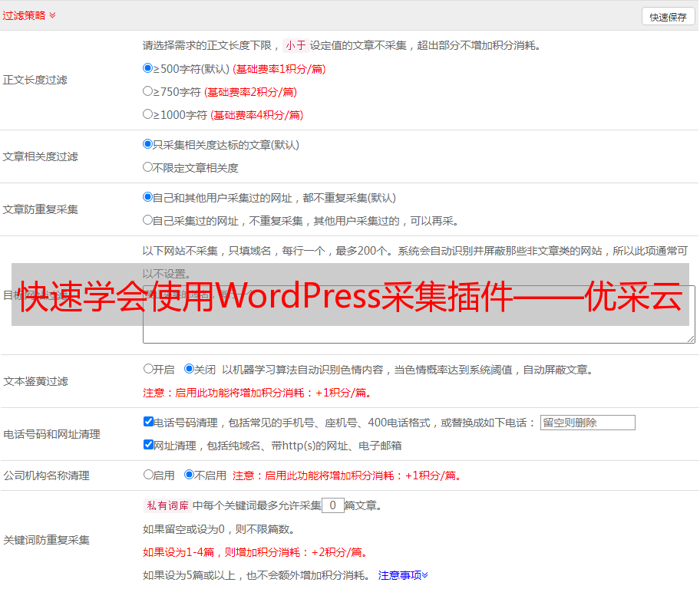Select 不启用 for 公司机构名称清理

tap(190, 475)
